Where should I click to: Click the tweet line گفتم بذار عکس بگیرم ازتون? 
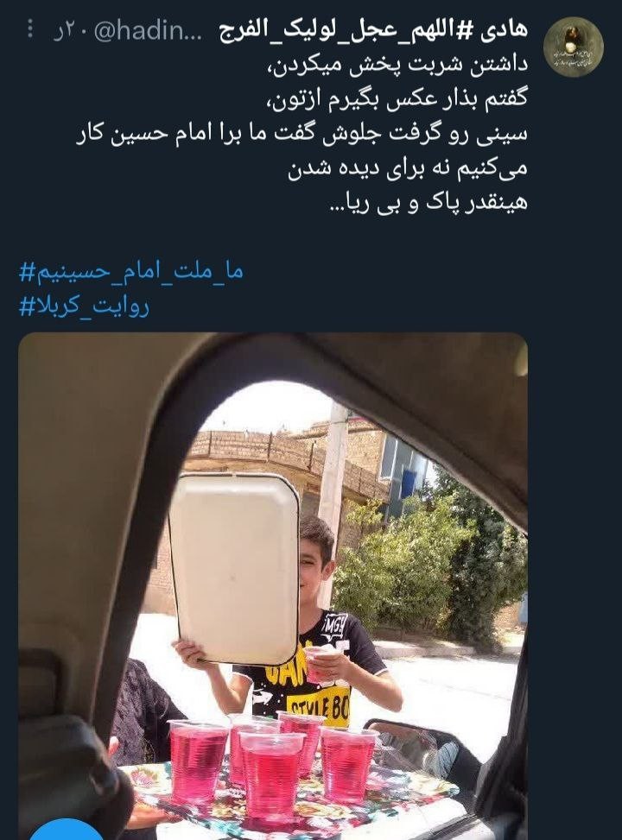pyautogui.click(x=397, y=99)
